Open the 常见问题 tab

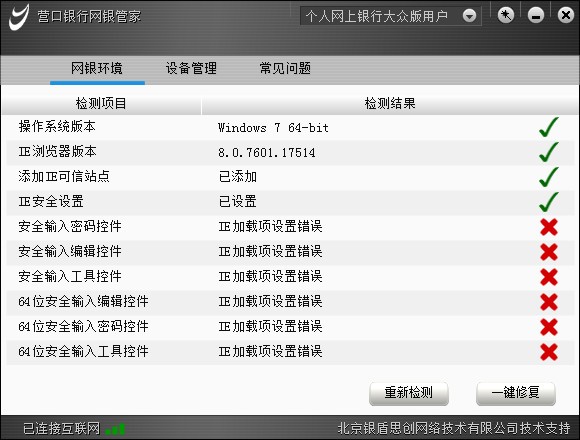pos(285,68)
